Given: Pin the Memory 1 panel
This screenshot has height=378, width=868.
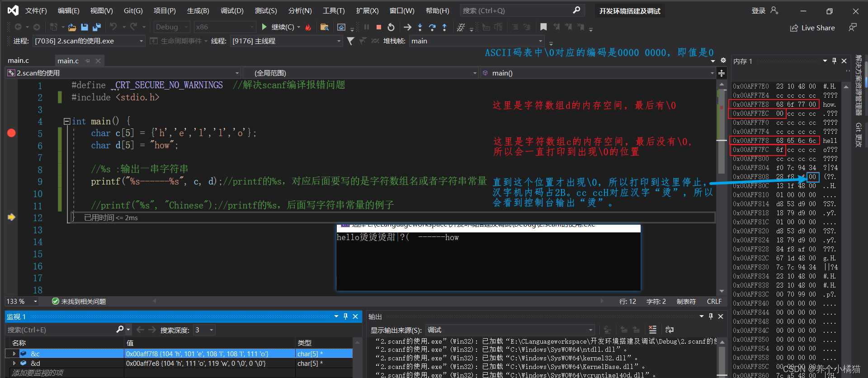Looking at the screenshot, I should point(834,61).
